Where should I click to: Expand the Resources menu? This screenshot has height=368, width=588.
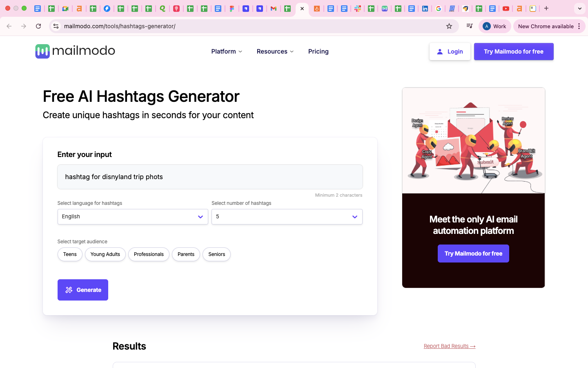point(275,52)
